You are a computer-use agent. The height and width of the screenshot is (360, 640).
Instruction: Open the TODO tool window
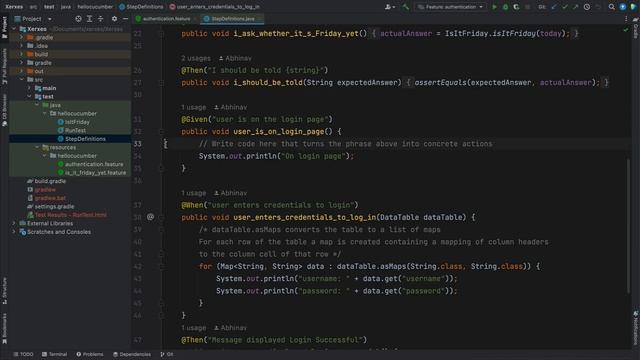pyautogui.click(x=23, y=354)
